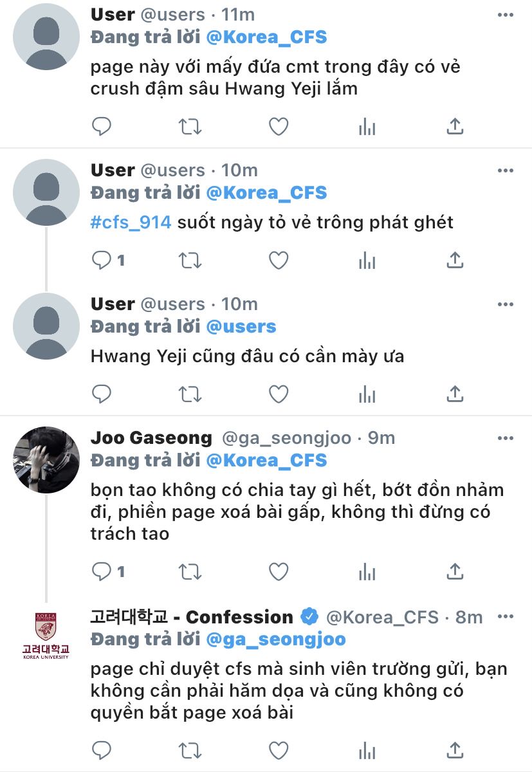This screenshot has height=772, width=532.
Task: Open more options on Joo Gaseong's tweet
Action: tap(505, 438)
